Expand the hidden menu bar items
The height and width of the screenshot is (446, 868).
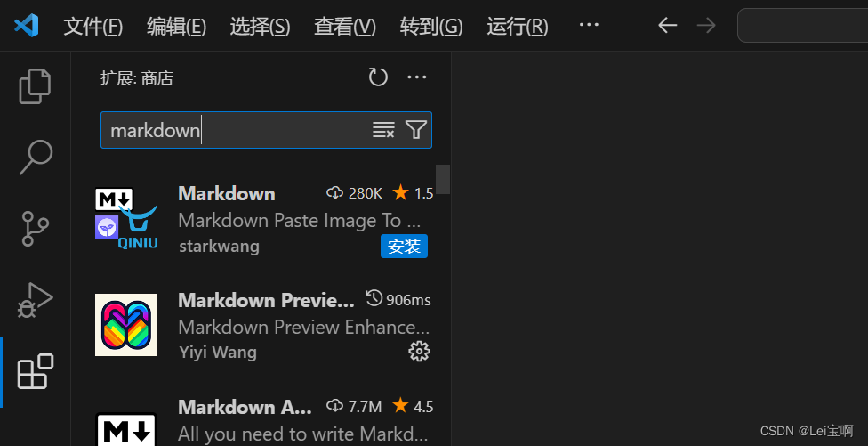pyautogui.click(x=589, y=25)
